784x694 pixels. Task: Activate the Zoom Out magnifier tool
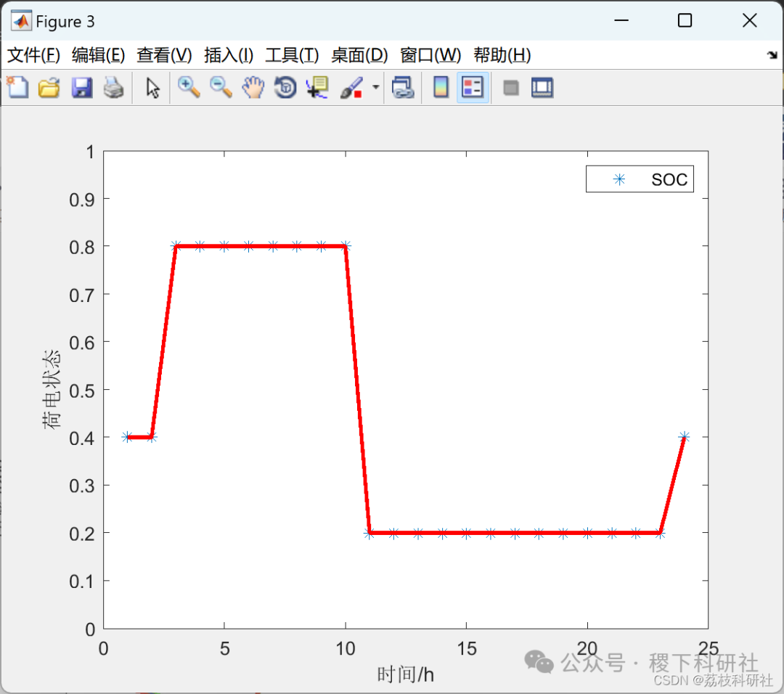coord(221,88)
